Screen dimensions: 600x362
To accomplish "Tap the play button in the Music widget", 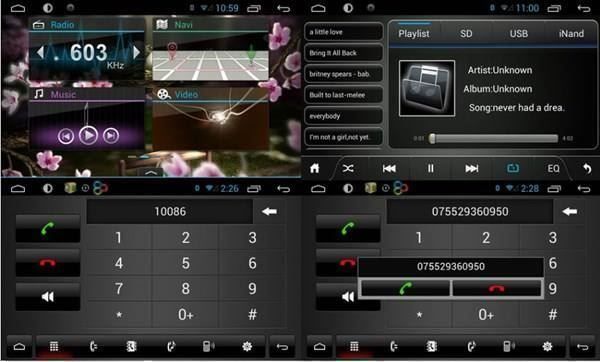I will tap(88, 135).
